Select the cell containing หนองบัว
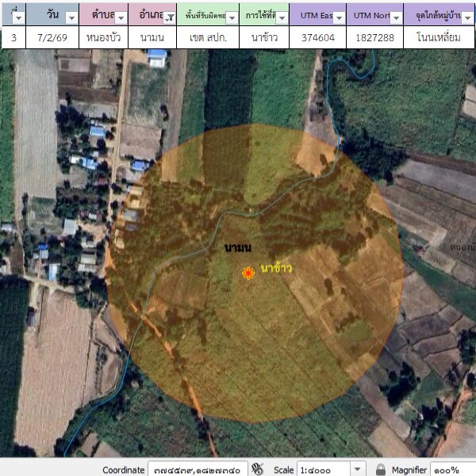The height and width of the screenshot is (476, 476). [102, 37]
